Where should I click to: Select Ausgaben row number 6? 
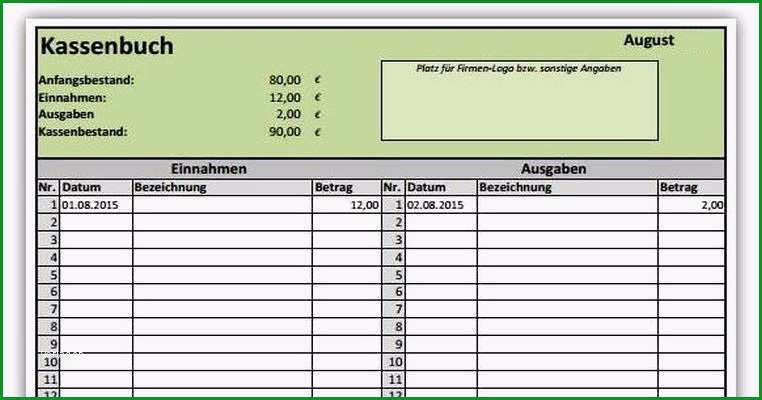coord(394,292)
